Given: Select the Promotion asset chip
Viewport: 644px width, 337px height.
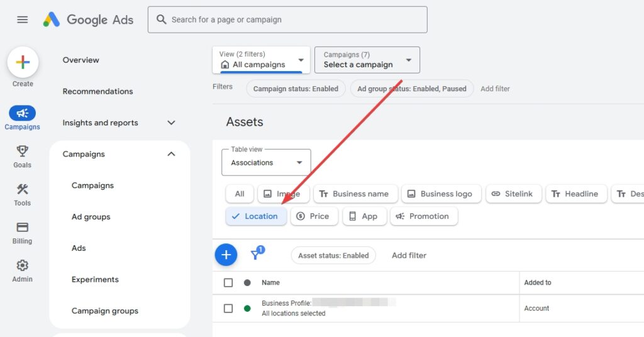Looking at the screenshot, I should 424,216.
